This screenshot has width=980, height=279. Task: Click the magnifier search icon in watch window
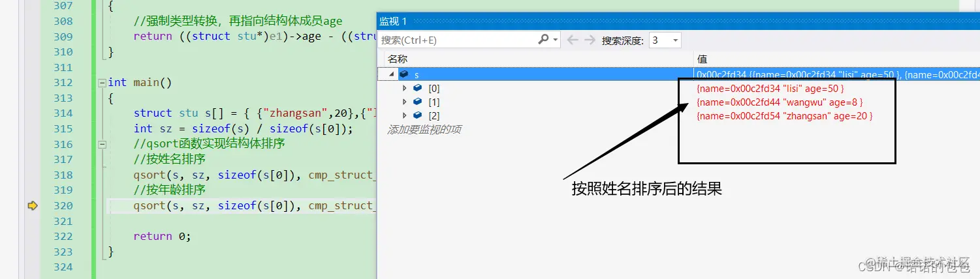[543, 40]
